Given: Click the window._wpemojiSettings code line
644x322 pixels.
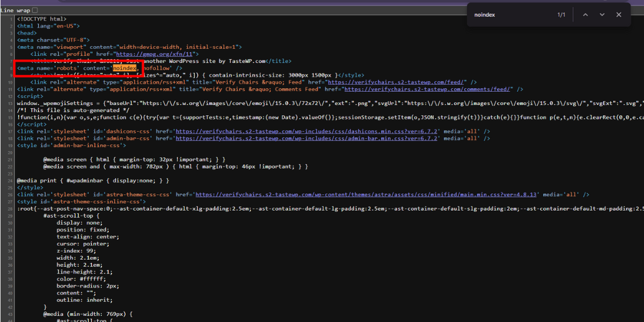Looking at the screenshot, I should pos(330,103).
